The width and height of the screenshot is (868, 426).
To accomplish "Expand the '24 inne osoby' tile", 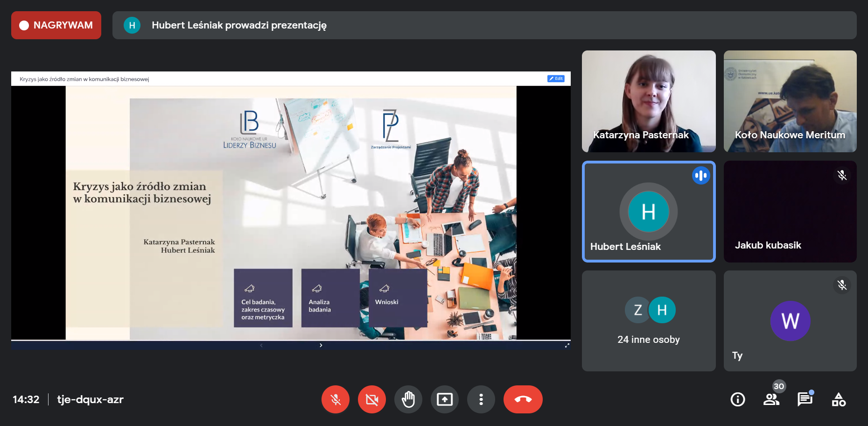I will (648, 321).
